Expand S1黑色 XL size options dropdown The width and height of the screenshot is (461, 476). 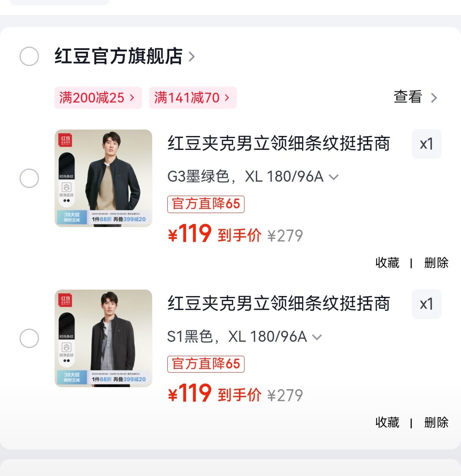[317, 337]
